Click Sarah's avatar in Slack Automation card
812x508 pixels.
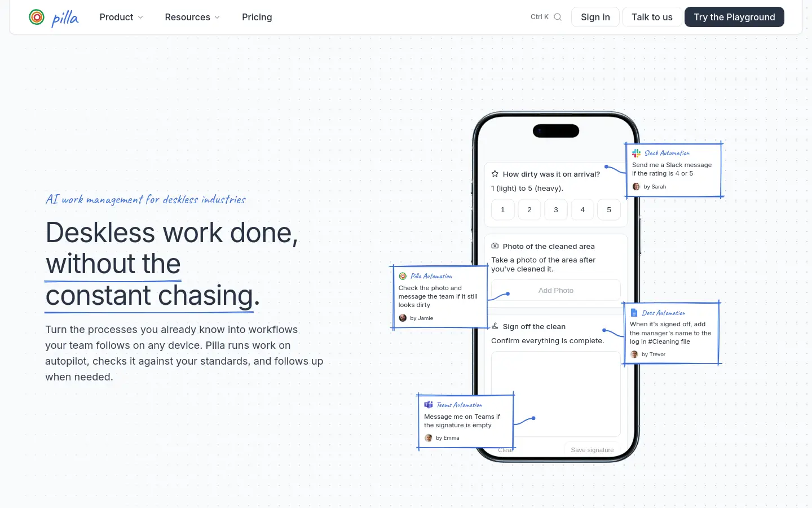(636, 187)
